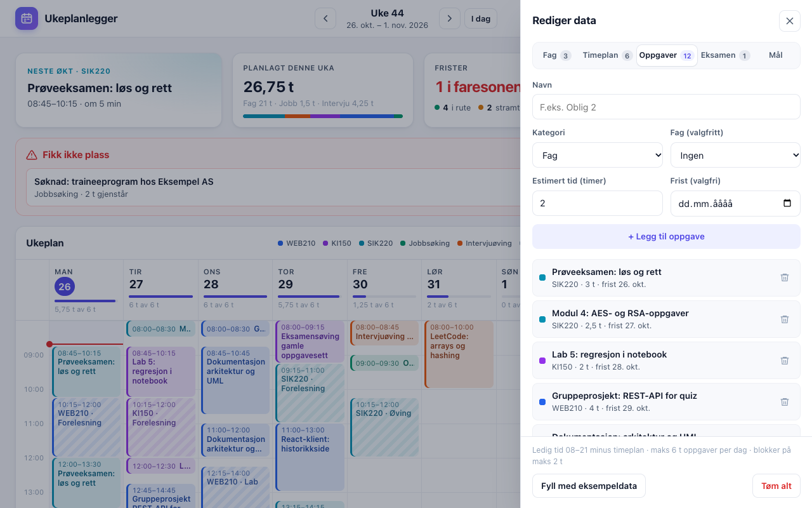Go to previous week with left chevron
This screenshot has width=812, height=508.
pyautogui.click(x=325, y=18)
